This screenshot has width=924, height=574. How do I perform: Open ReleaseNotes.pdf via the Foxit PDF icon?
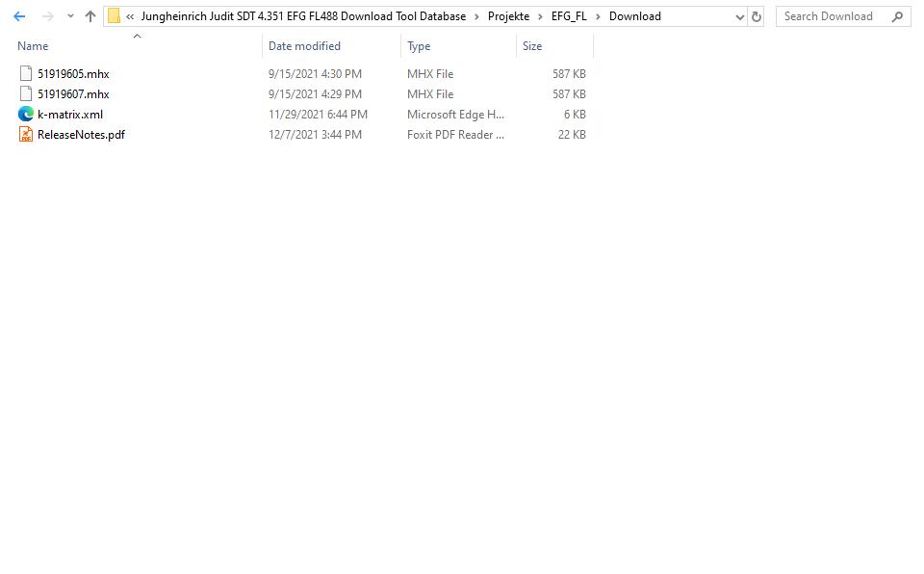tap(25, 134)
